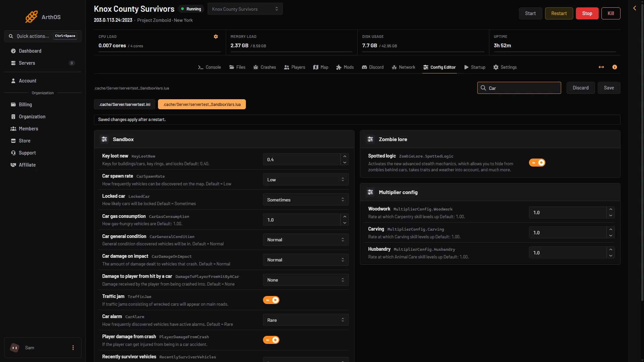Open Dashboard from the sidebar
Screen dimensions: 644x362
(x=43, y=51)
